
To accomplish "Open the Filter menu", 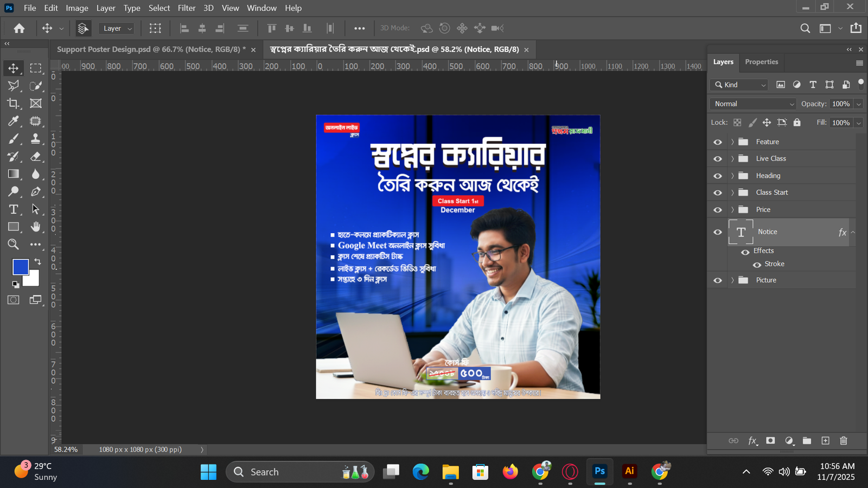I will pyautogui.click(x=186, y=8).
